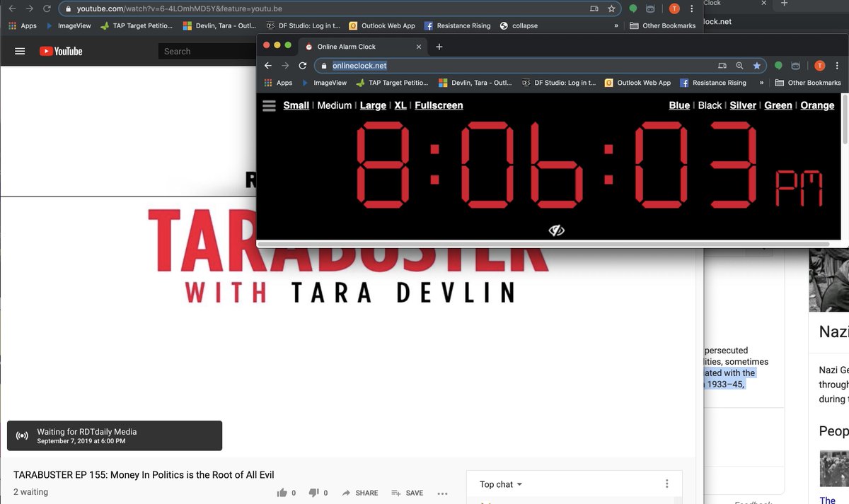Open the collapse bookmark in the YouTube window
The height and width of the screenshot is (504, 849).
click(519, 25)
